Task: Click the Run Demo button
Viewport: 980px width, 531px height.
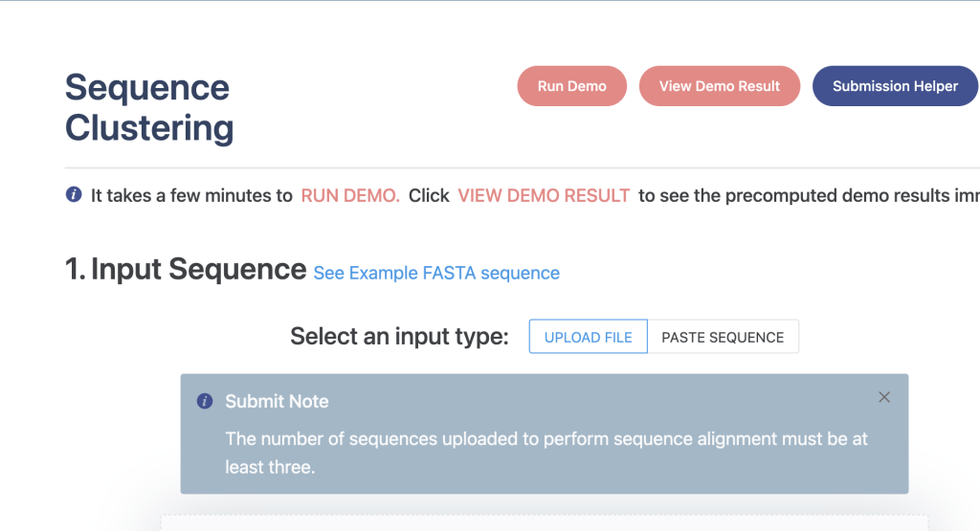Action: pyautogui.click(x=571, y=86)
